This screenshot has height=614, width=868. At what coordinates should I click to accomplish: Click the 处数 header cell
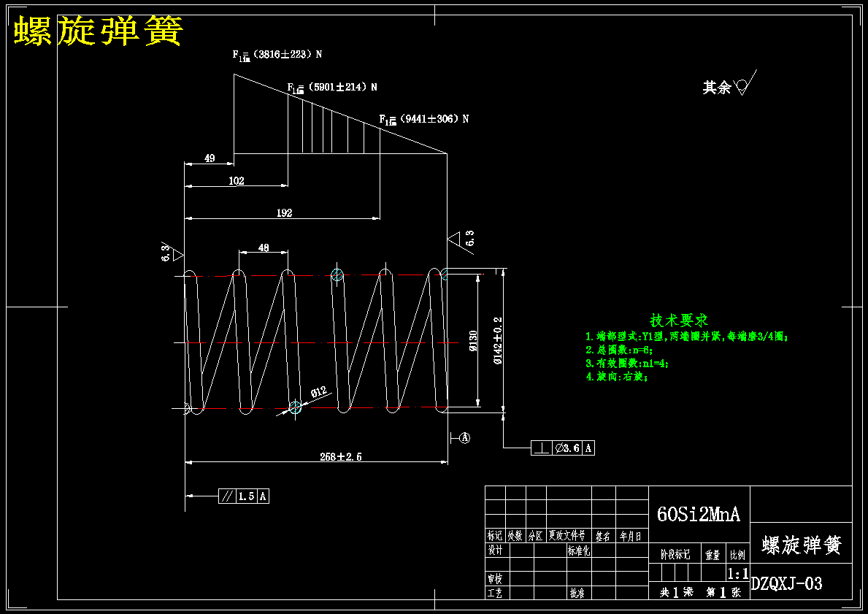pyautogui.click(x=515, y=535)
